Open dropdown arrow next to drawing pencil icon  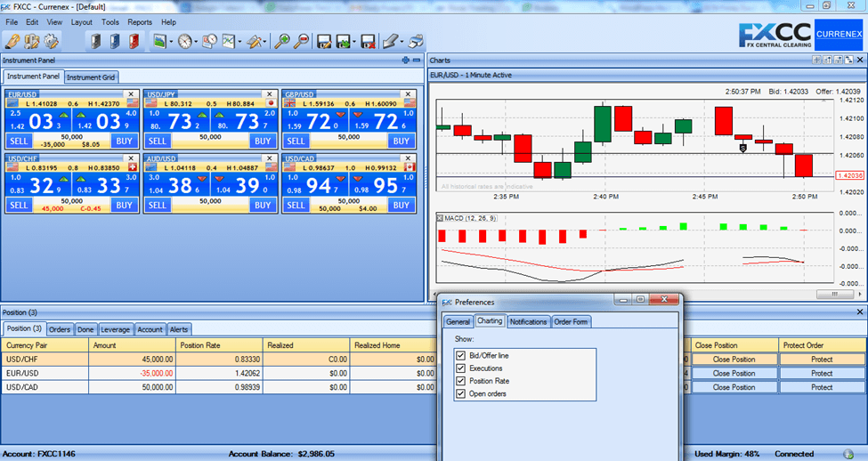coord(265,42)
